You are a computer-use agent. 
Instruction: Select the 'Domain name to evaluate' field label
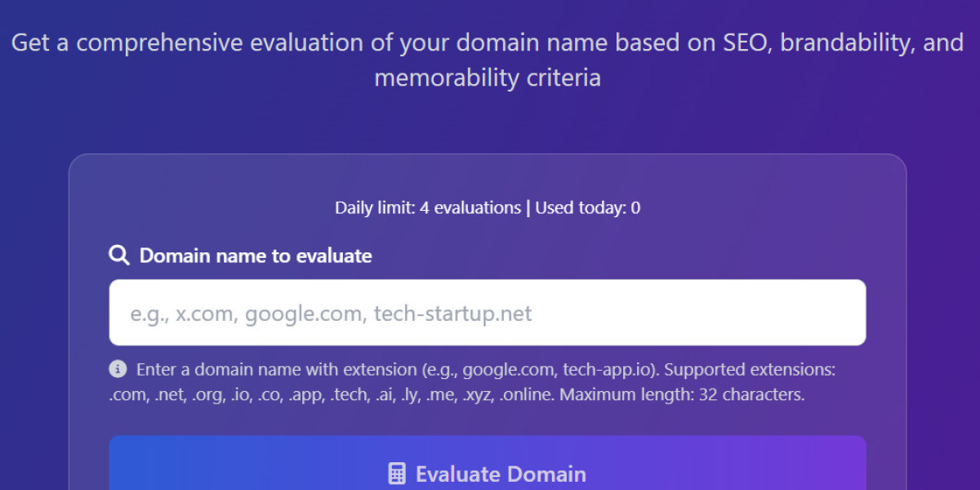click(256, 255)
